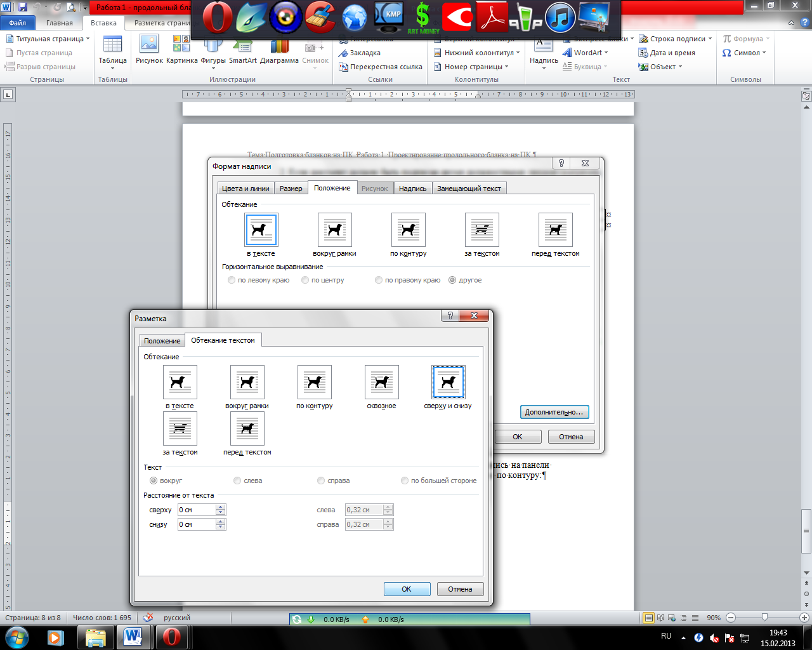812x650 pixels.
Task: Insert Дата и время
Action: click(x=667, y=53)
